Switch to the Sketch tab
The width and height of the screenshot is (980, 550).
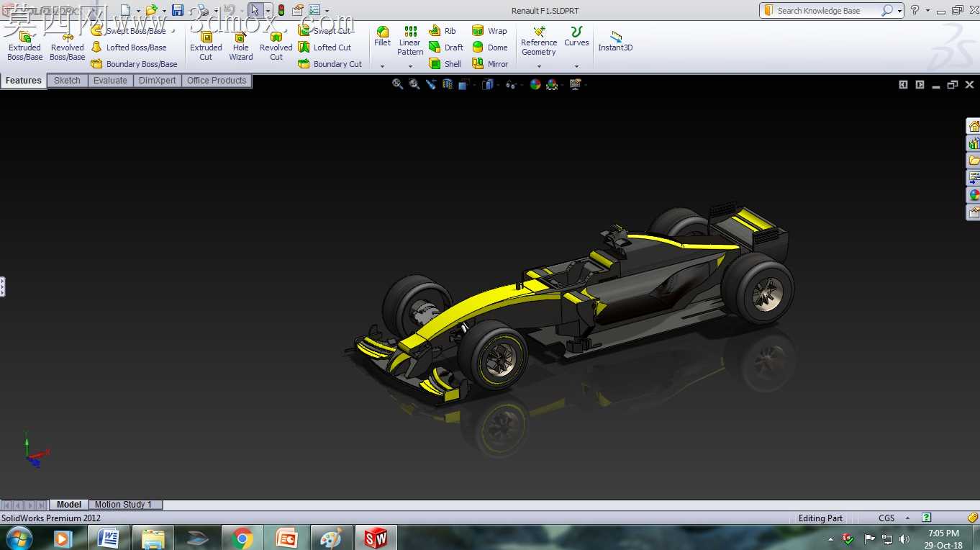point(67,81)
